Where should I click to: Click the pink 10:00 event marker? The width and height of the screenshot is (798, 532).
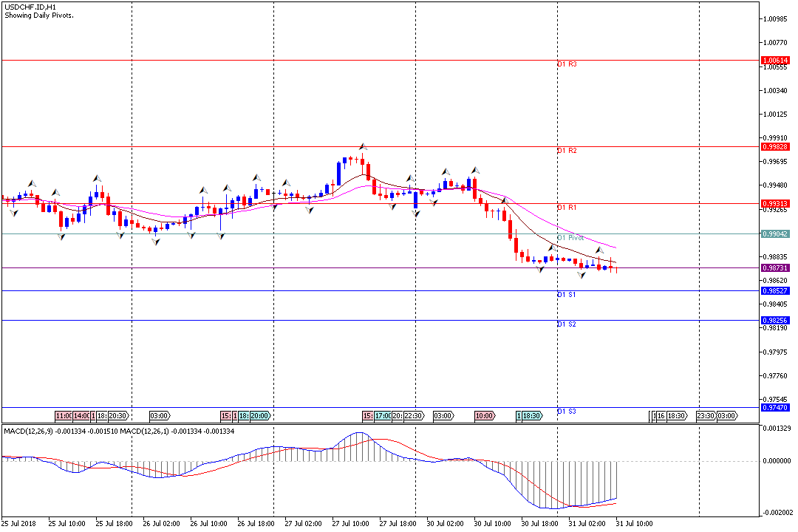[485, 416]
